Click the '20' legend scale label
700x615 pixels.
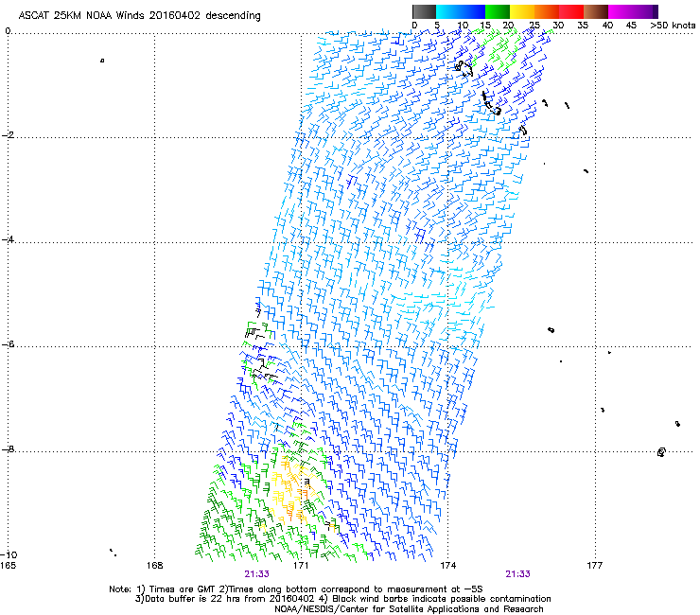coord(509,26)
